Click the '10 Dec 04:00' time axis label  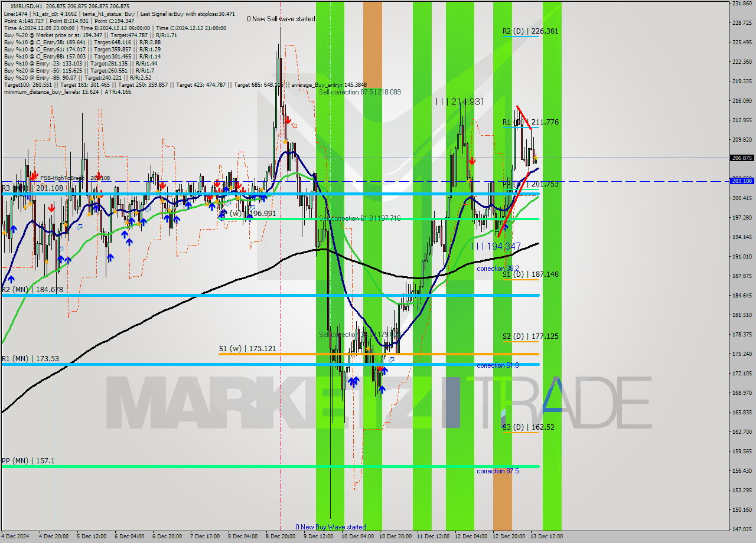click(x=357, y=537)
